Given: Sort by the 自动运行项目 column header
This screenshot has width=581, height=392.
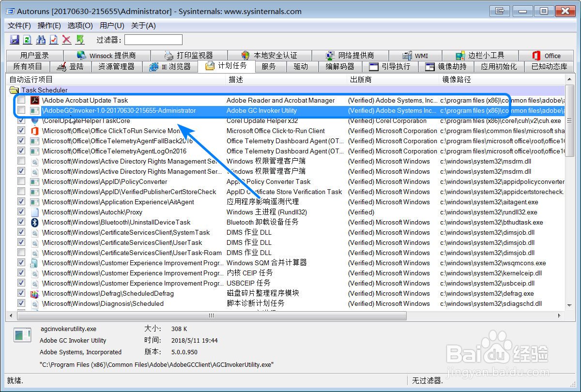Looking at the screenshot, I should click(x=117, y=79).
